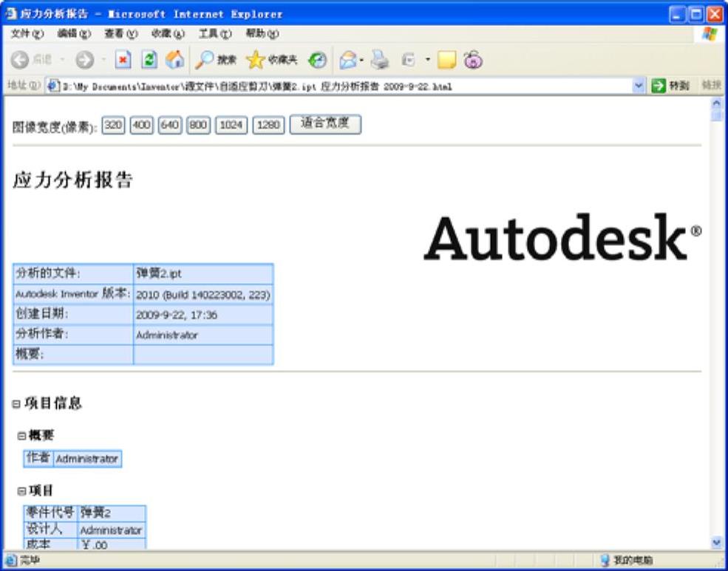Open Edit icon dropdown arrow
Image resolution: width=728 pixels, height=571 pixels.
428,60
